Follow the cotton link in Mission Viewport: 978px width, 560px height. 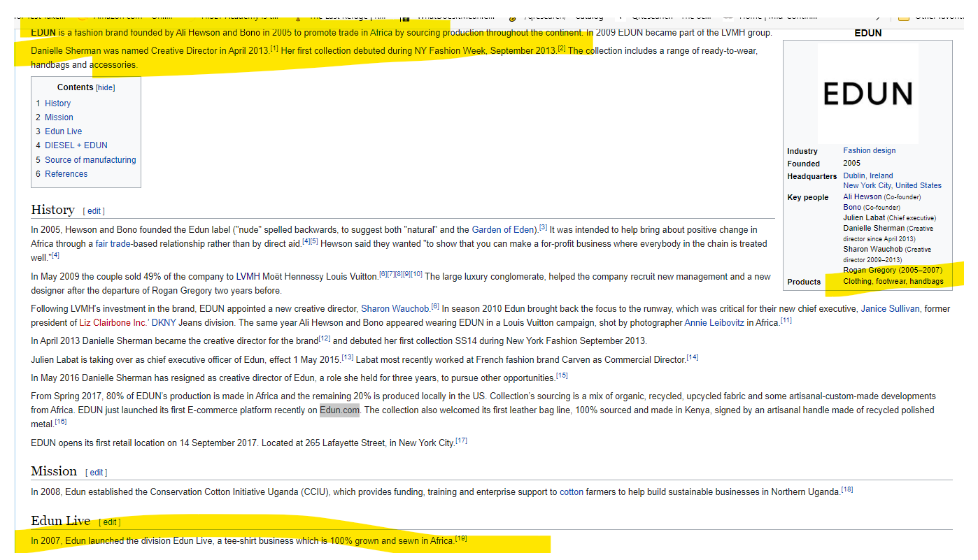[x=572, y=492]
